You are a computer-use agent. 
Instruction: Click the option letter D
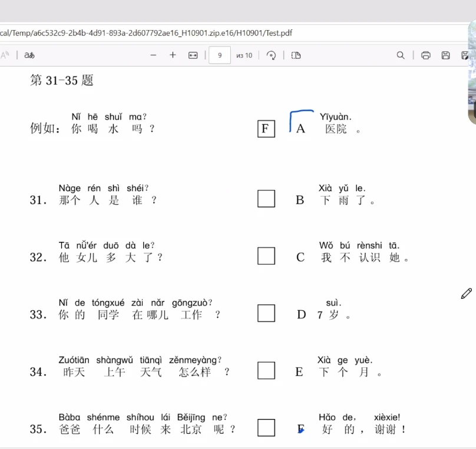pyautogui.click(x=302, y=315)
